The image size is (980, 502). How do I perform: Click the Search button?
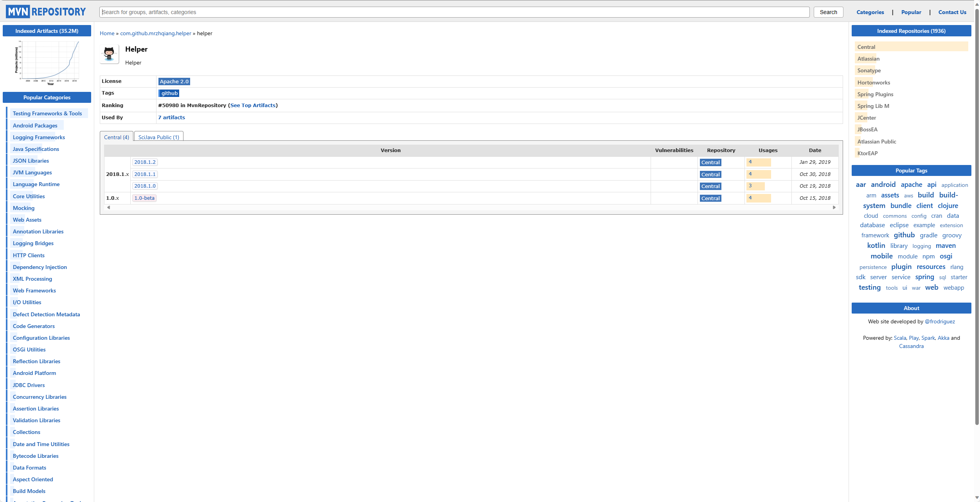click(829, 11)
